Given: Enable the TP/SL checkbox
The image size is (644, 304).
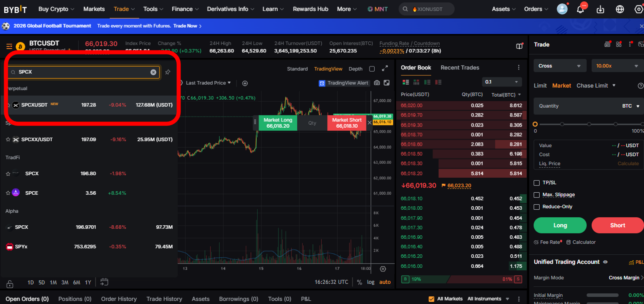Looking at the screenshot, I should point(537,183).
